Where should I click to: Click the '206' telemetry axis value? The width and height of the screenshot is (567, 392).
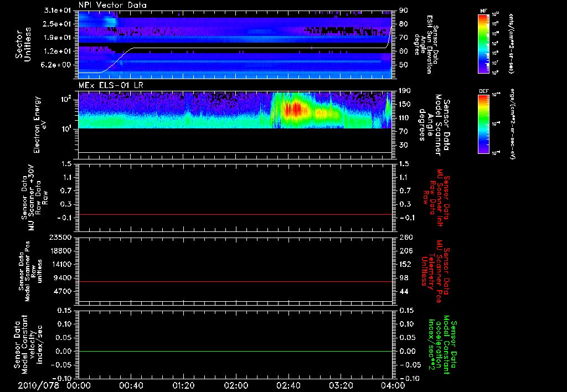pos(406,251)
